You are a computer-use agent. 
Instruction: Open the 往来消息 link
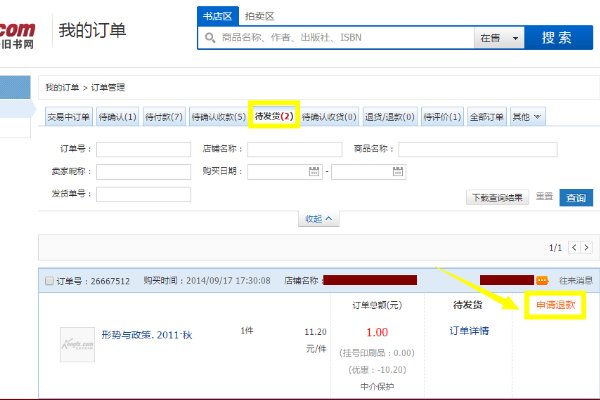pos(576,281)
